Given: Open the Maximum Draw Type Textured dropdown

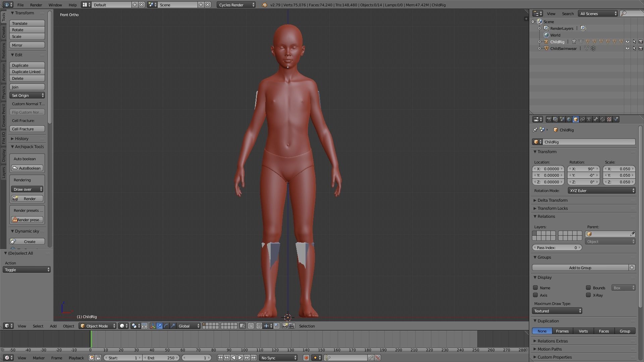Looking at the screenshot, I should click(x=557, y=311).
